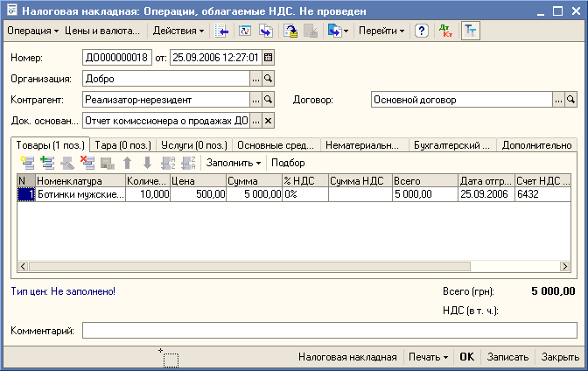Image resolution: width=588 pixels, height=371 pixels.
Task: Click the Сумма НДС column header
Action: [x=360, y=181]
